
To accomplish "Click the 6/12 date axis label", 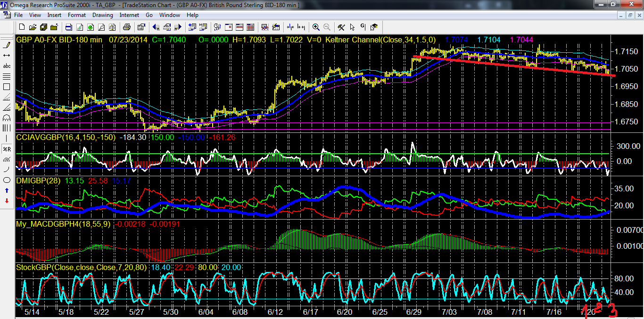I will (x=276, y=312).
